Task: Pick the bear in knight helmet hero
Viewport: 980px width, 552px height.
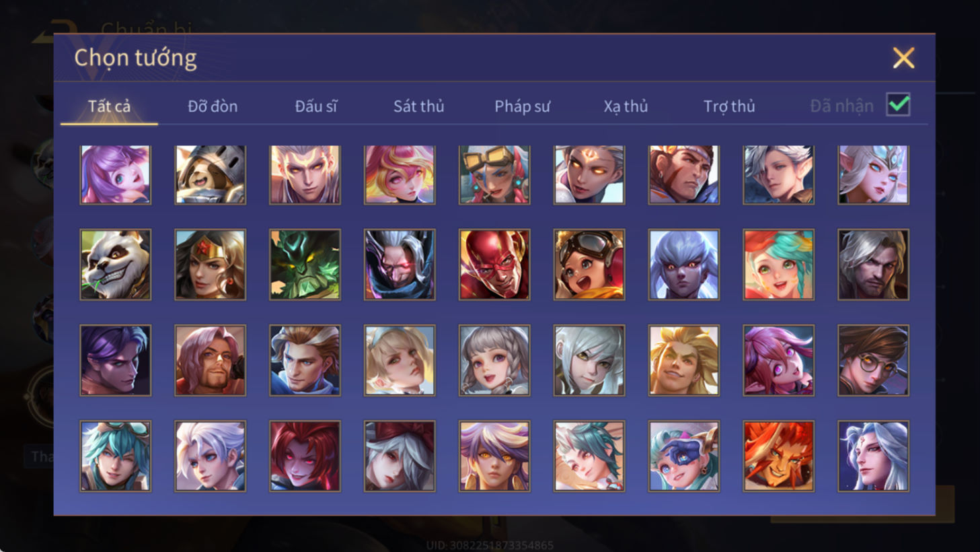Action: click(211, 175)
